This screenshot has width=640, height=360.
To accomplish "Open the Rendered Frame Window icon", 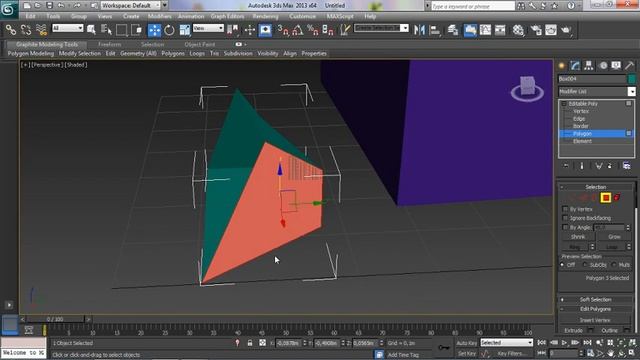I will [551, 30].
